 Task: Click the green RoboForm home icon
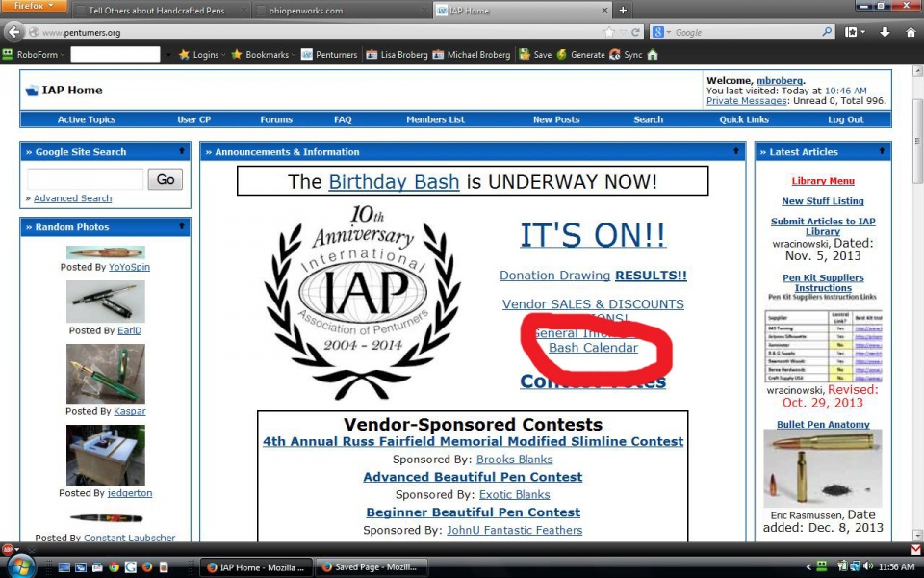pos(653,54)
